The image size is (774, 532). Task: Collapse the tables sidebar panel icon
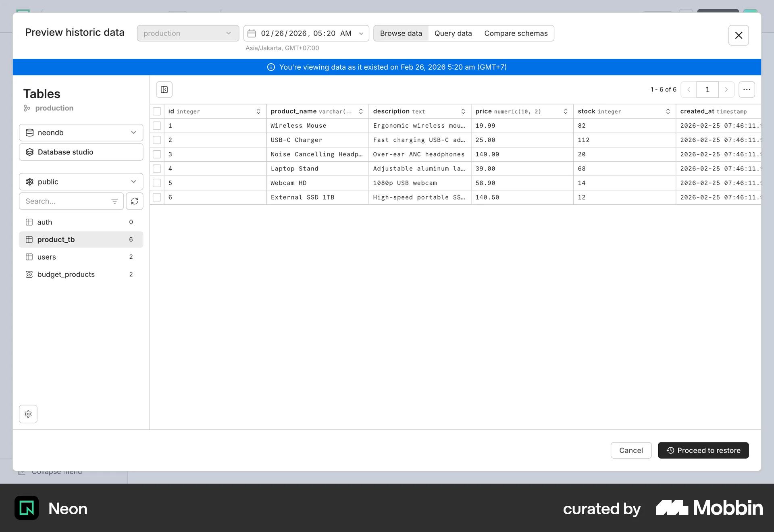[164, 89]
